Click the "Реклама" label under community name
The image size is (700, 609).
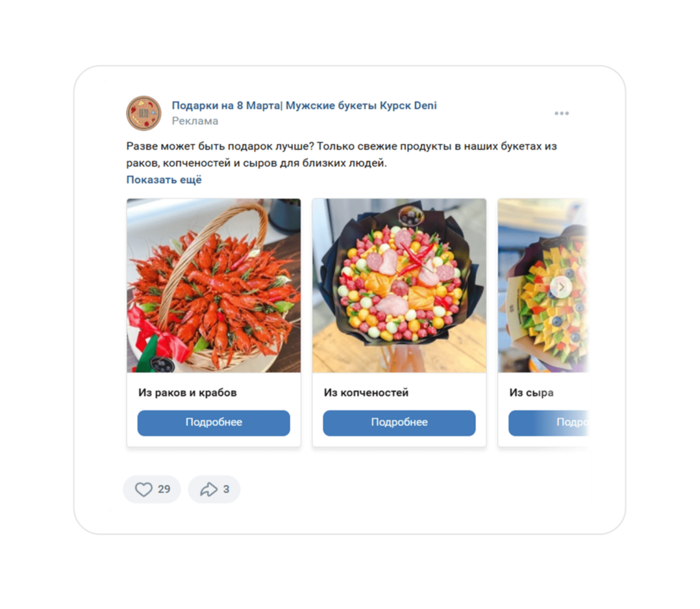click(x=195, y=121)
